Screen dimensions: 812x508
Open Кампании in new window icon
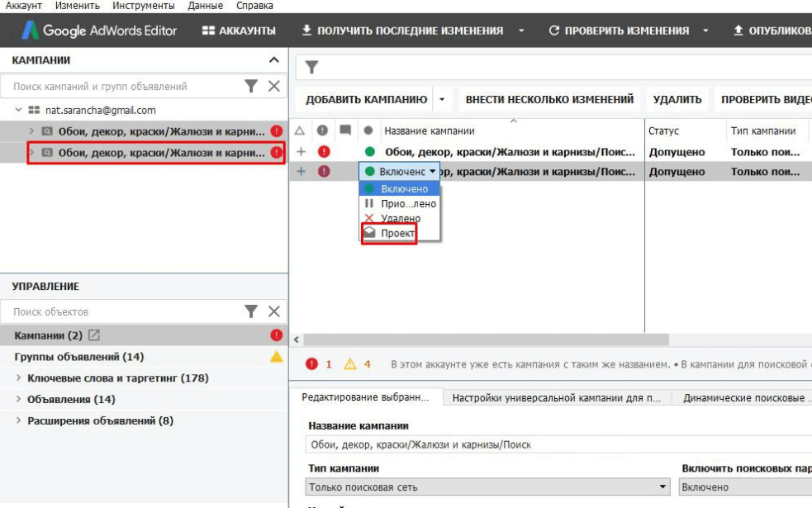93,335
